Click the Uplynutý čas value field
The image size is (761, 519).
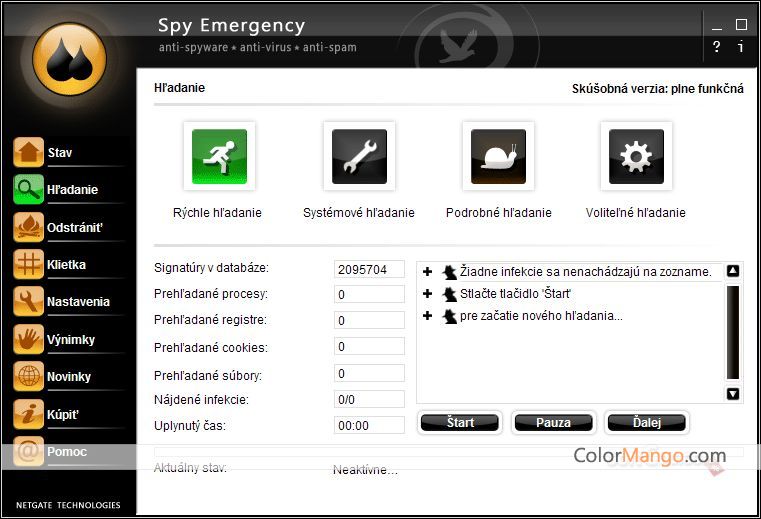point(369,425)
